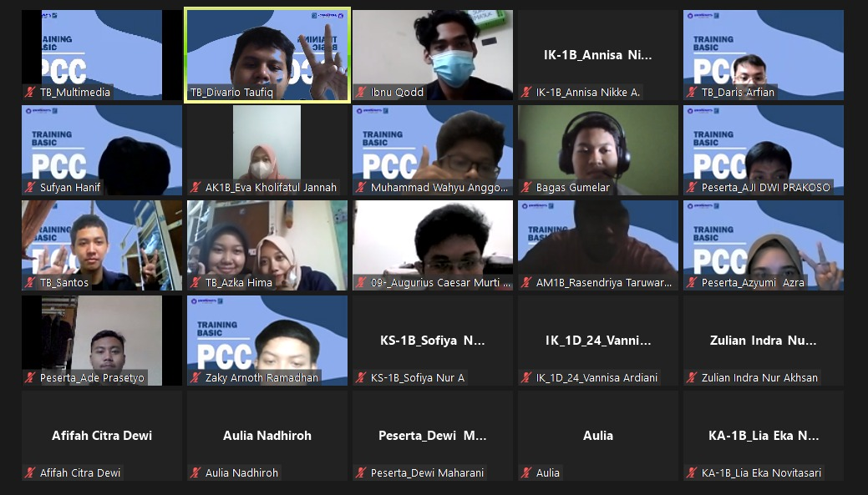Screen dimensions: 868x495
Task: Click the large 'Peserta_Dewi M...' name text
Action: click(x=433, y=435)
